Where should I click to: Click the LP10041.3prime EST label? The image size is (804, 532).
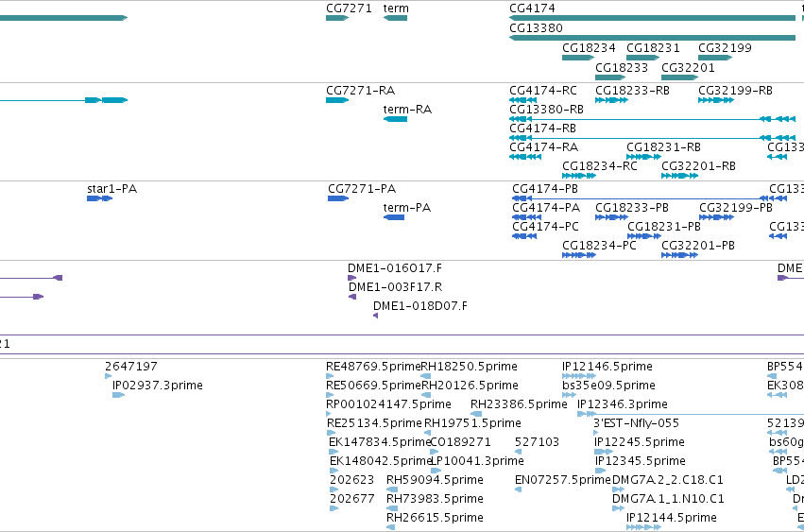coord(477,462)
